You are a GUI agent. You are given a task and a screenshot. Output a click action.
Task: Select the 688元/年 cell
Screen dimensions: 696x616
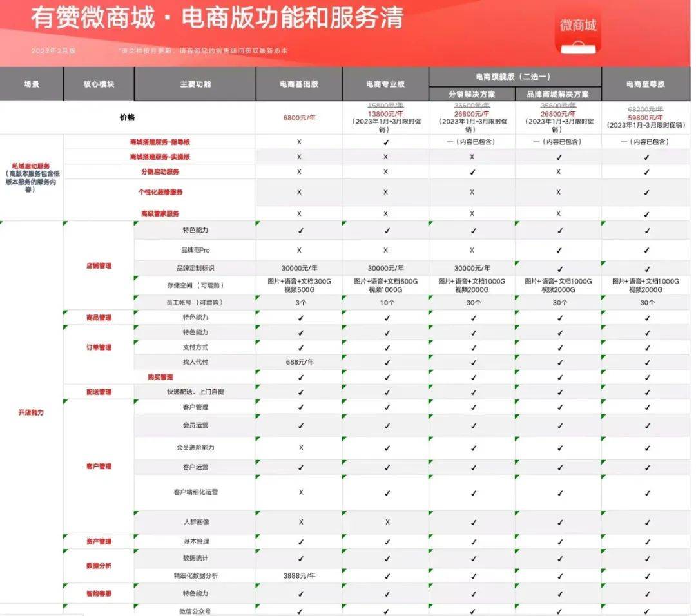point(299,362)
